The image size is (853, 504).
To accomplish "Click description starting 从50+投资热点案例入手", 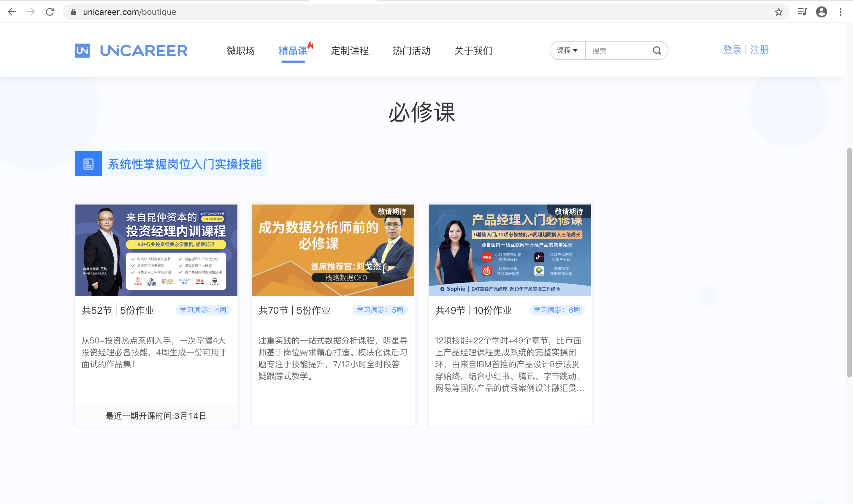I will pyautogui.click(x=155, y=352).
